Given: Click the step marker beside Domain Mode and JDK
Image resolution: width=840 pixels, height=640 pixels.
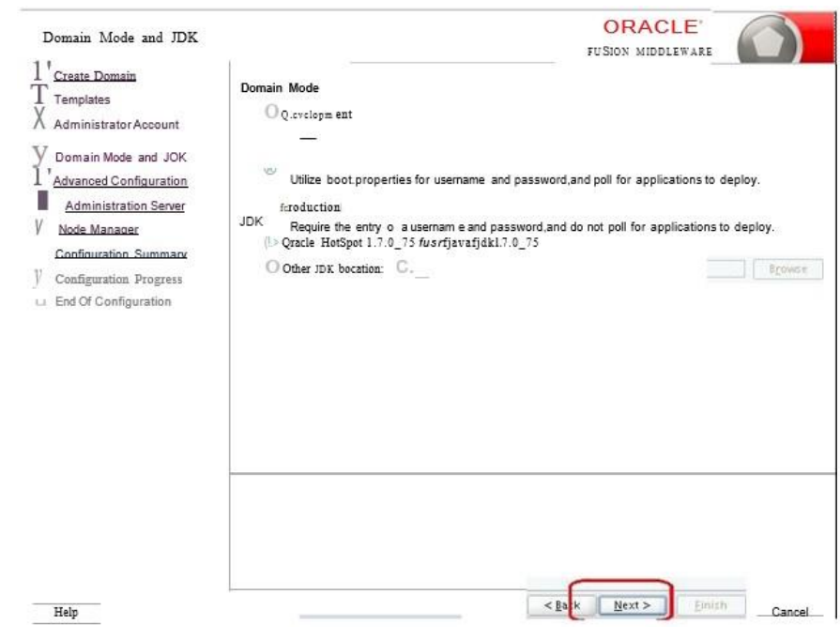Looking at the screenshot, I should [39, 154].
